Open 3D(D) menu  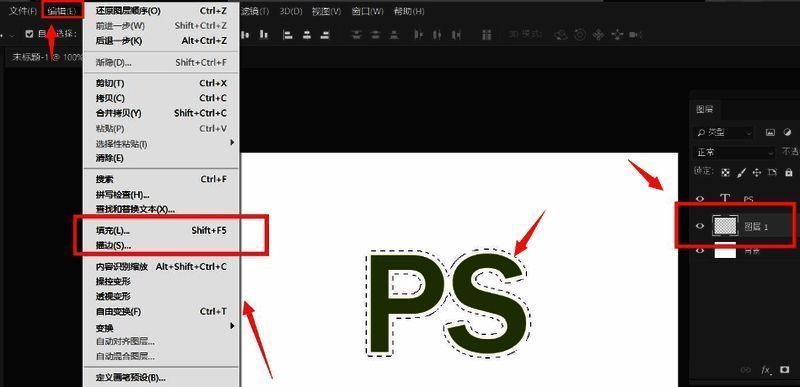[x=291, y=11]
